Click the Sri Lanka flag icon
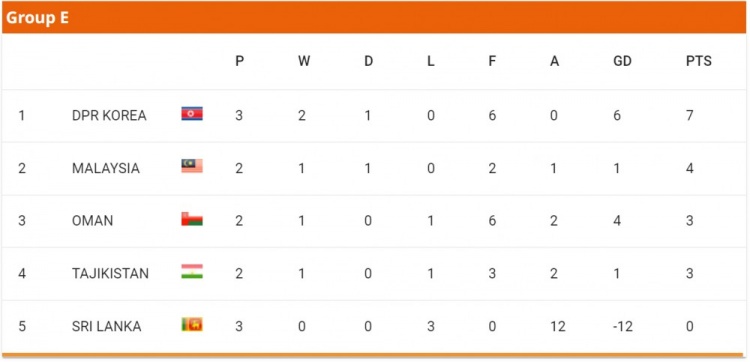750x362 pixels. pyautogui.click(x=192, y=324)
